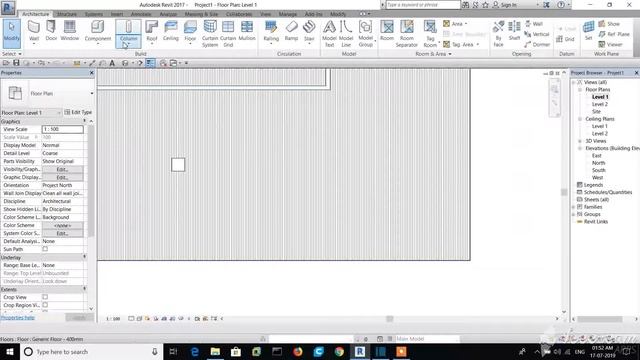Click Save icon in quick access toolbar
Screen dimensions: 640x360
(x=16, y=63)
